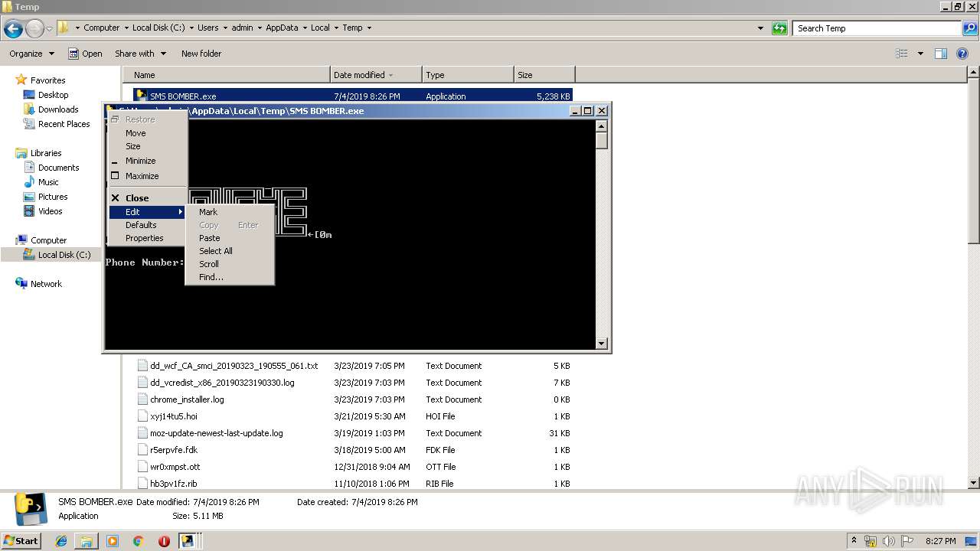Image resolution: width=980 pixels, height=551 pixels.
Task: Open the view options dropdown arrow
Action: pos(920,54)
